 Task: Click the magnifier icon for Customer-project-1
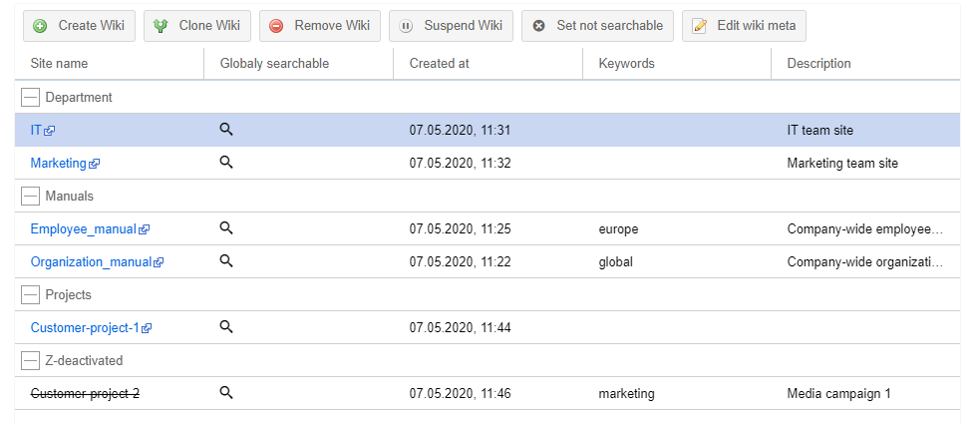click(x=226, y=327)
